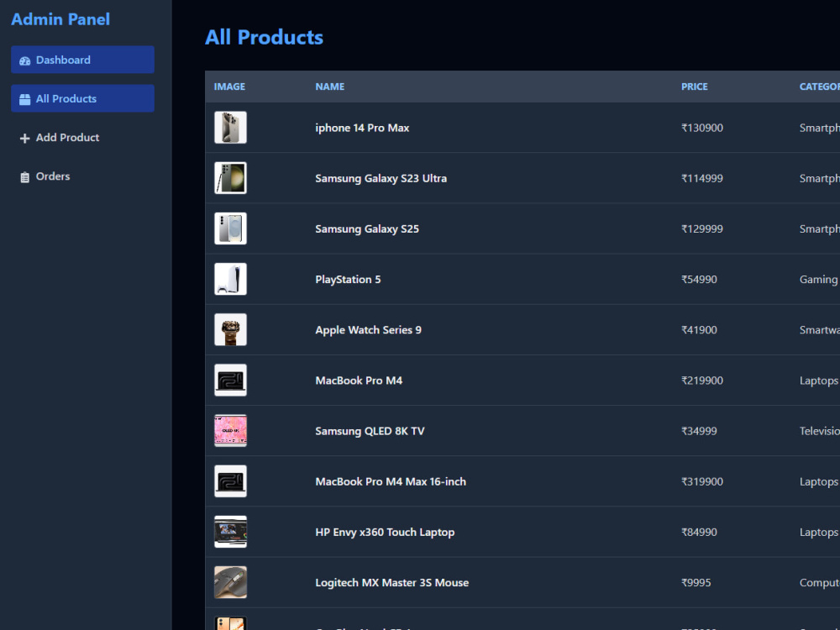Select Apple Watch Series 9 name
The width and height of the screenshot is (840, 630).
click(368, 330)
